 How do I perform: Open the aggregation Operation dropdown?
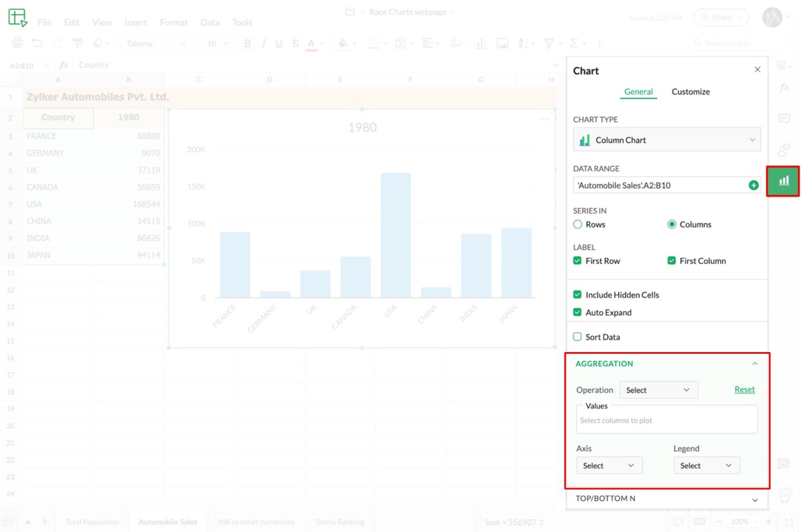point(658,390)
